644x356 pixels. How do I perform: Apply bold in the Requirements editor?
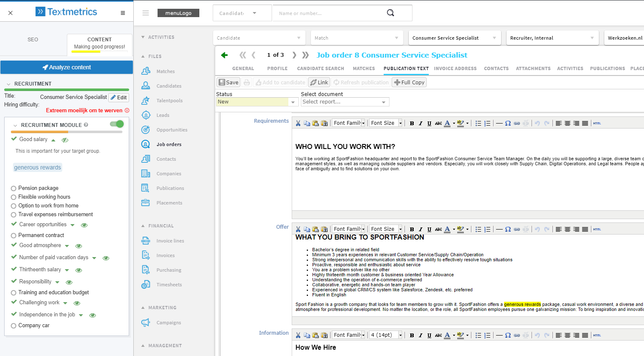pos(412,123)
